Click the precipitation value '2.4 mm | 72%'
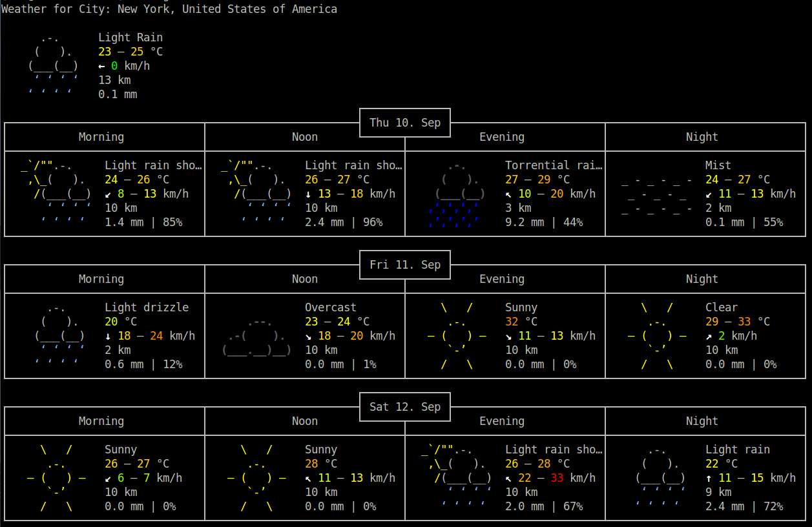 pos(744,506)
